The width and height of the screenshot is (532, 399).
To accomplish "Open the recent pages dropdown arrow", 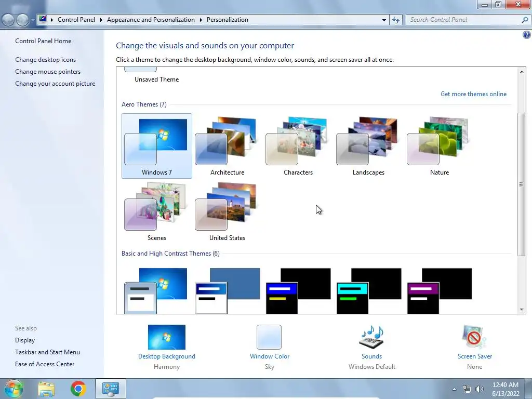I will click(33, 20).
